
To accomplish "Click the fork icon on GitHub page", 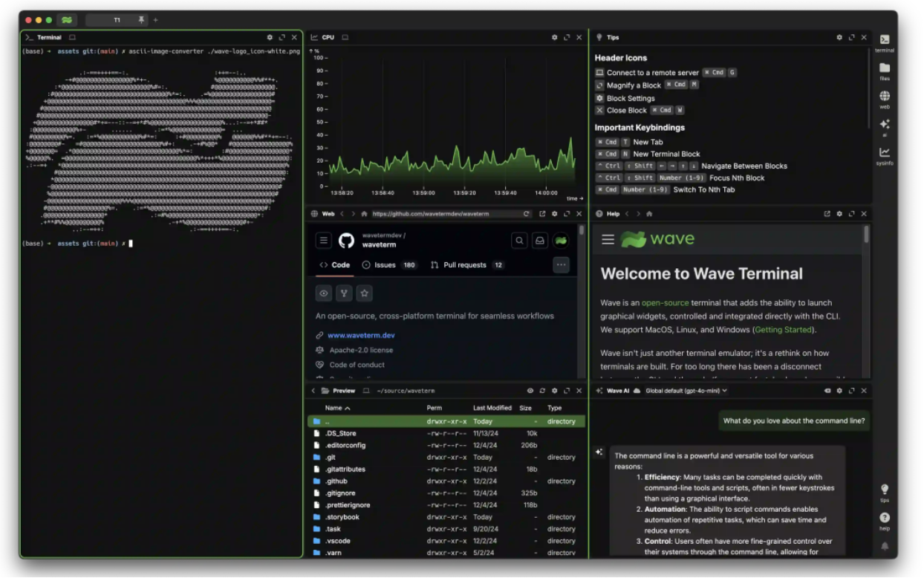I will (344, 293).
